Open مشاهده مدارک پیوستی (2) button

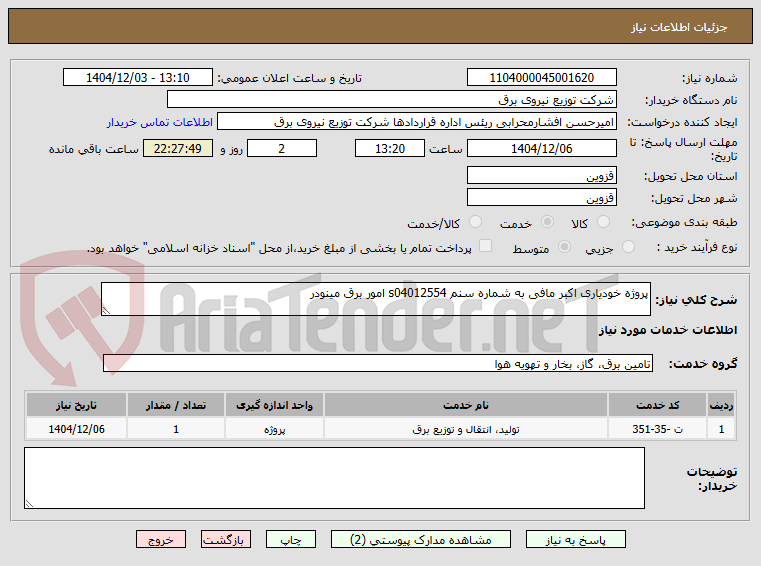[421, 539]
